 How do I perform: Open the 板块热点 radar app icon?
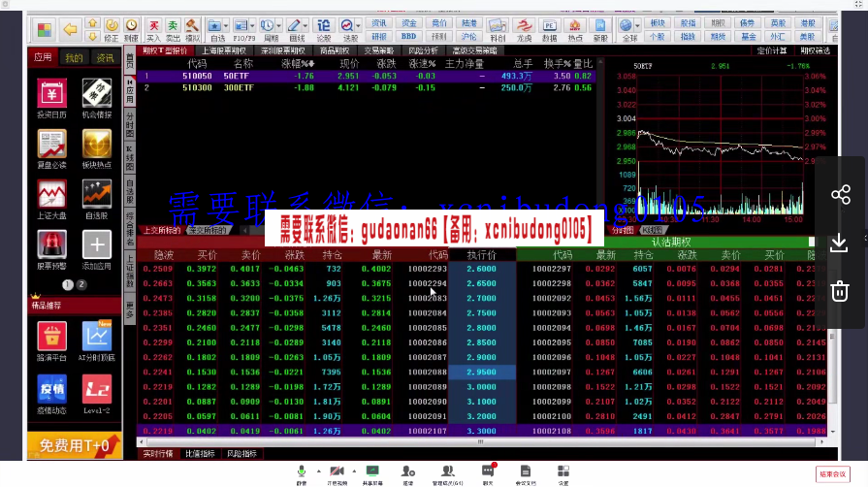click(x=97, y=144)
